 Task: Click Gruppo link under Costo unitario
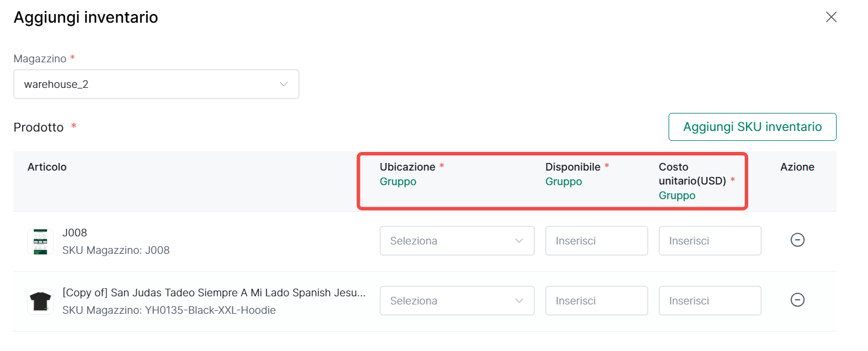(677, 196)
